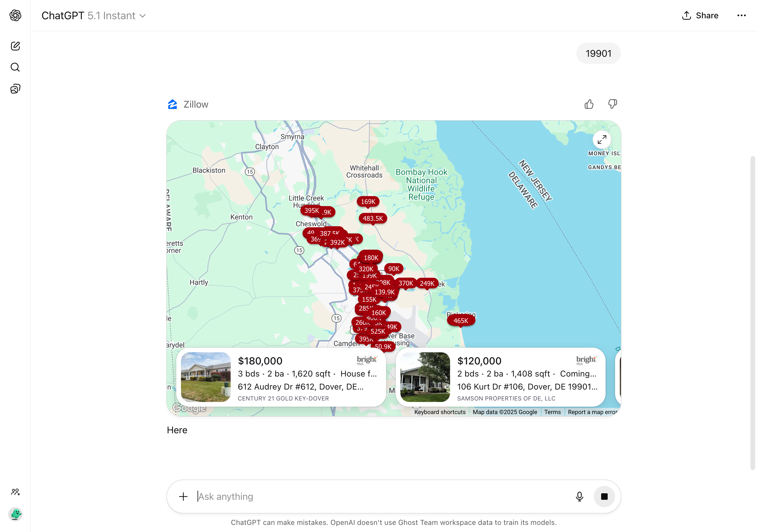Click the Zillow logo above the map
757x532 pixels.
(x=173, y=104)
